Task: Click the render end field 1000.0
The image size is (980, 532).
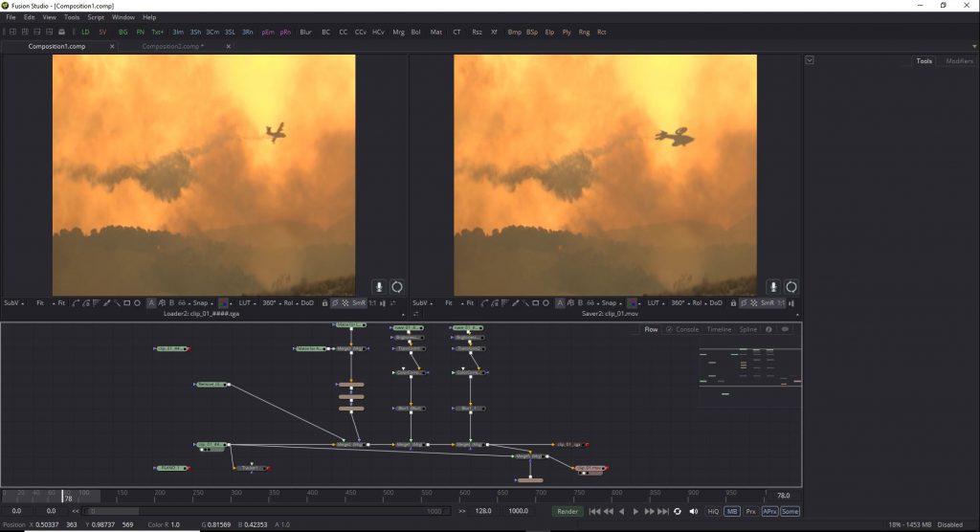Action: tap(518, 511)
